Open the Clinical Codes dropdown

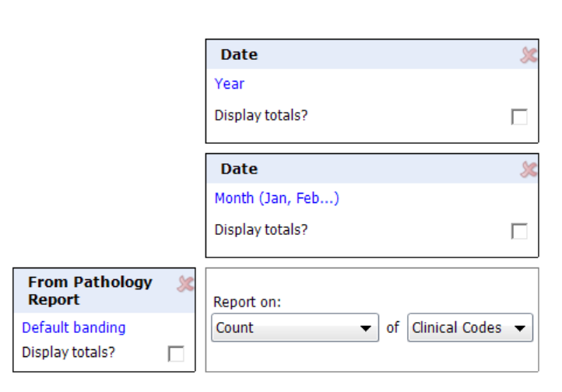point(470,327)
